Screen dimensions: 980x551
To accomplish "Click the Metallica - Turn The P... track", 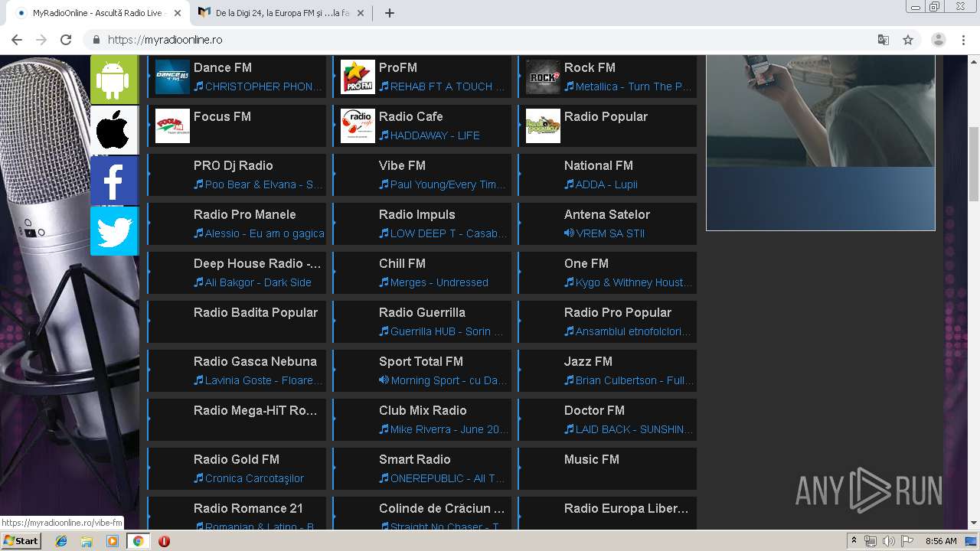I will 634,86.
